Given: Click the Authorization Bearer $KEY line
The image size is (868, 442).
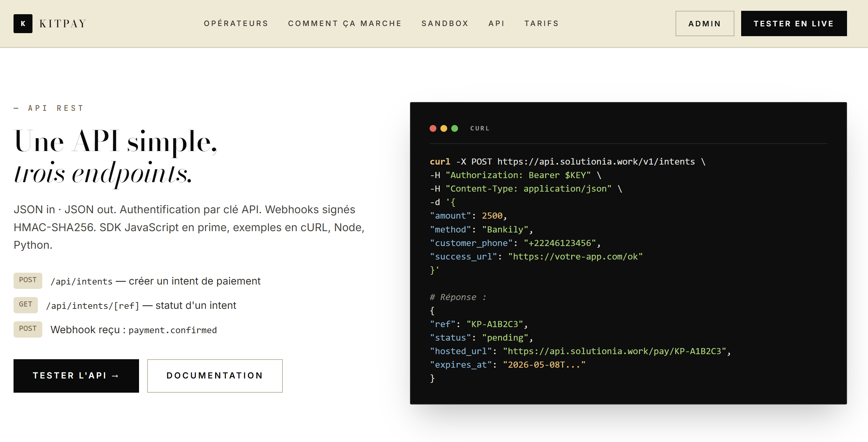Looking at the screenshot, I should (516, 175).
